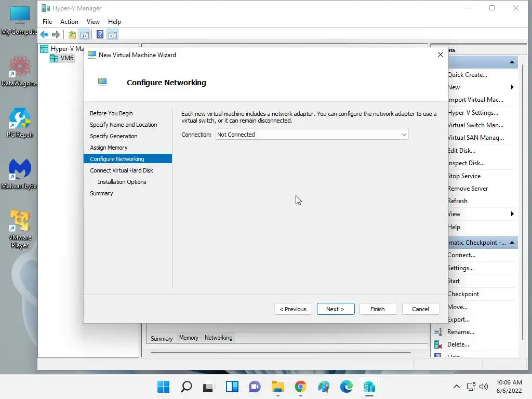Viewport: 532px width, 399px height.
Task: Open the Connection dropdown
Action: pos(312,135)
